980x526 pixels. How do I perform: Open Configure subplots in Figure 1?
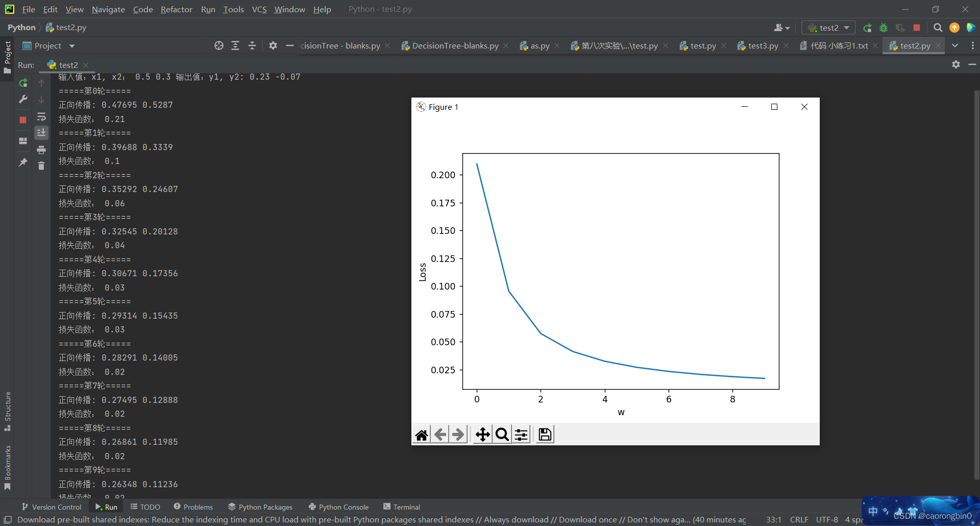521,435
